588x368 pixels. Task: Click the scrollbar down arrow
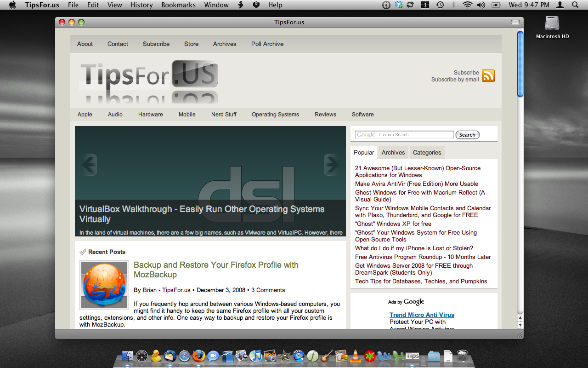(x=520, y=325)
